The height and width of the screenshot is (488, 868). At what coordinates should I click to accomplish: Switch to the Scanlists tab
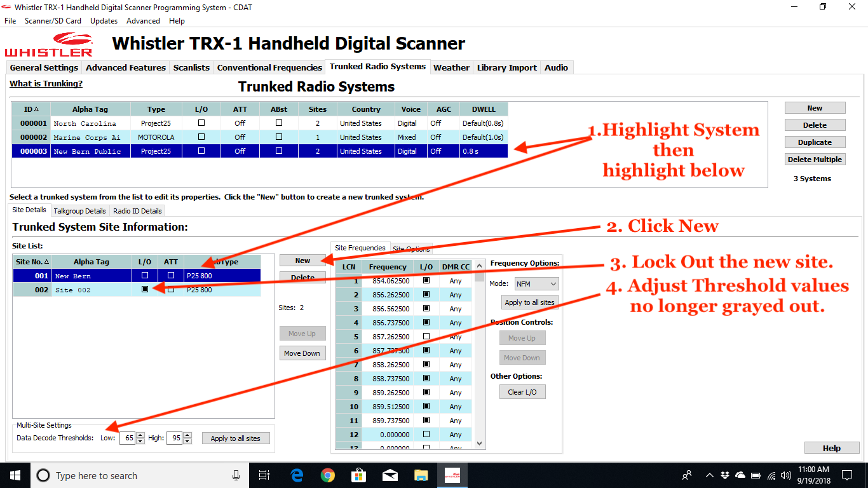pos(191,67)
